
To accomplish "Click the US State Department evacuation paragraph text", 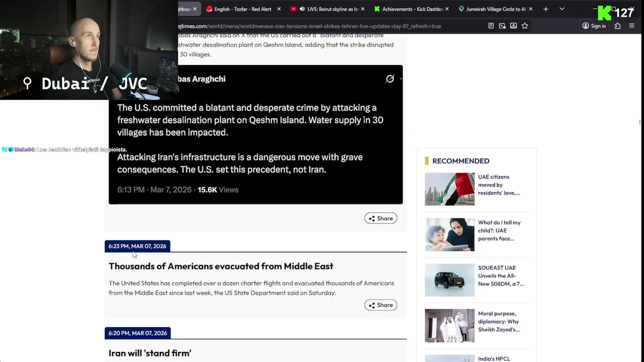I will coord(252,288).
